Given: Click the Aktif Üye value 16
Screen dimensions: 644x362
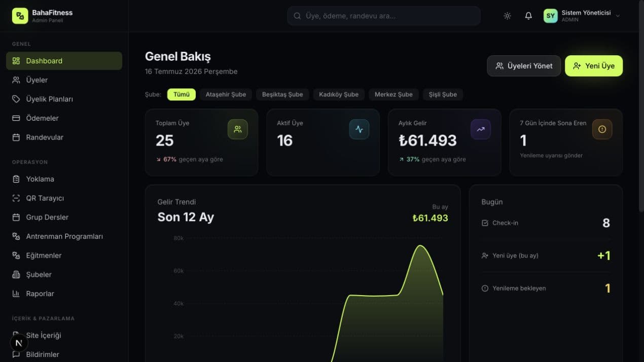Looking at the screenshot, I should (285, 140).
